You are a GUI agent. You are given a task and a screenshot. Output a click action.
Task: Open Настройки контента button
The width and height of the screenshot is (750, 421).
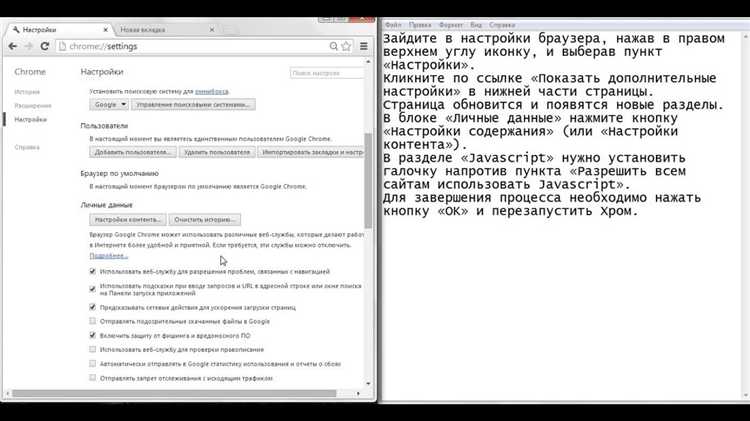(x=128, y=220)
